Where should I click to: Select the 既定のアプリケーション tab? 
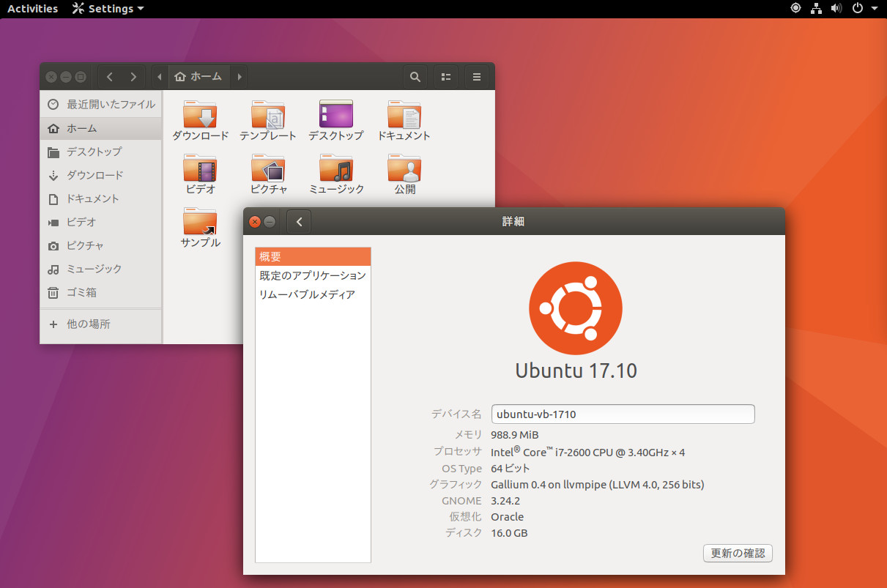313,275
